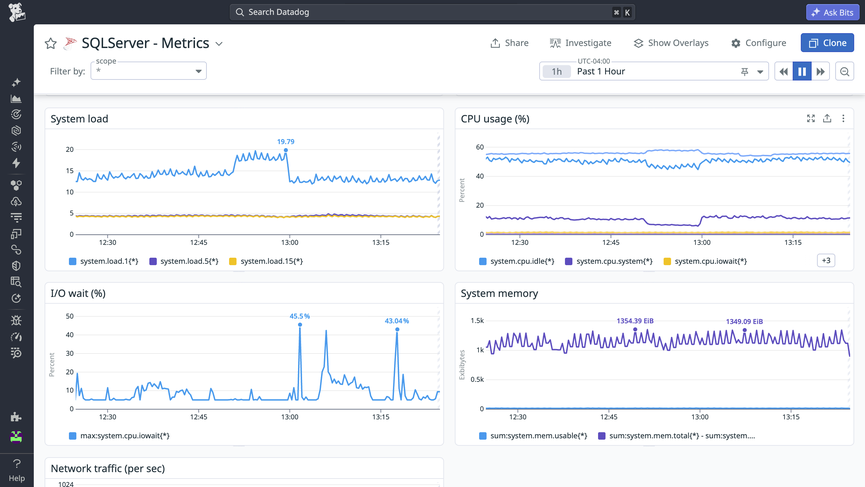Click export icon on CPU usage widget
Image resolution: width=865 pixels, height=487 pixels.
click(827, 119)
